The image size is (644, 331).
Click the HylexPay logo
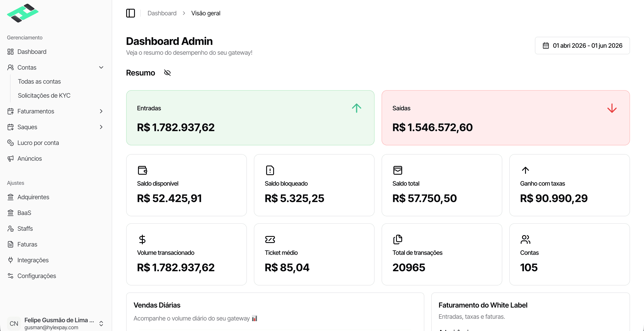(23, 13)
